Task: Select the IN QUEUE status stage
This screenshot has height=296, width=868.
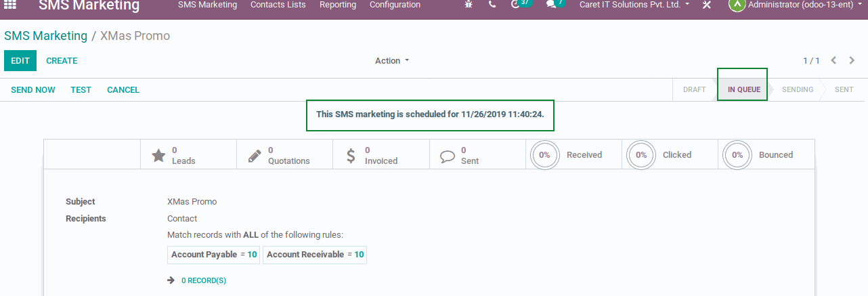Action: [744, 89]
